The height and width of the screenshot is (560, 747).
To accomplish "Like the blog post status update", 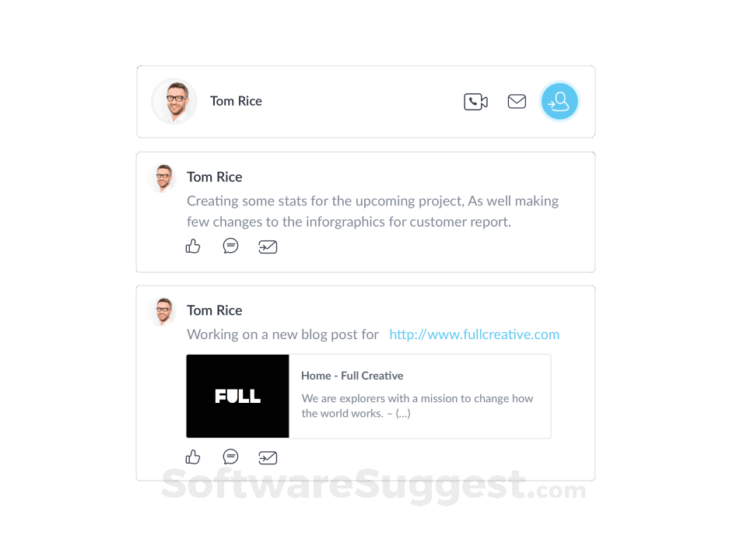I will pos(193,457).
